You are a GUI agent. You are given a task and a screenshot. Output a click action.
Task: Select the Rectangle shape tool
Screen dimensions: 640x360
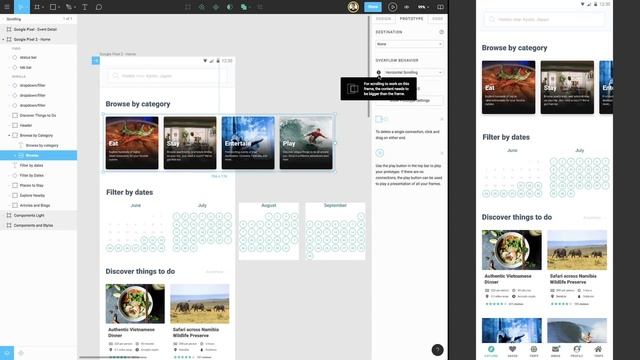[53, 7]
